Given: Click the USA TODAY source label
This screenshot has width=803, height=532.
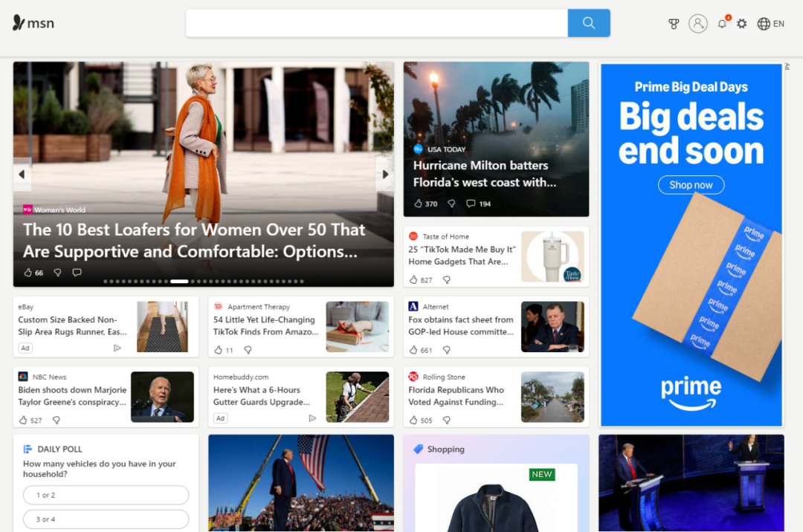Looking at the screenshot, I should pos(447,149).
